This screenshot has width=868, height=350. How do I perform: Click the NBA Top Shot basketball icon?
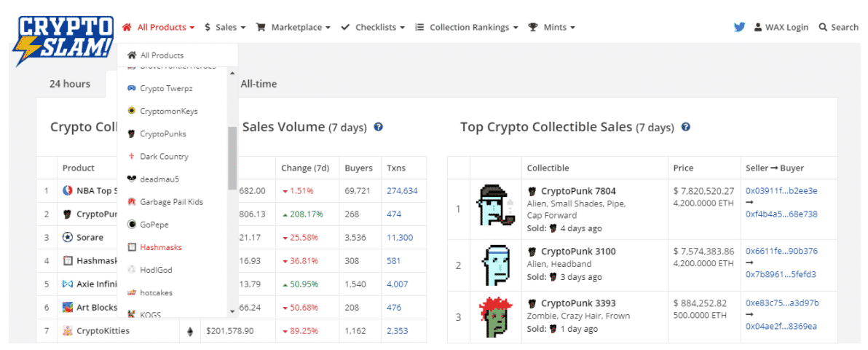[68, 191]
